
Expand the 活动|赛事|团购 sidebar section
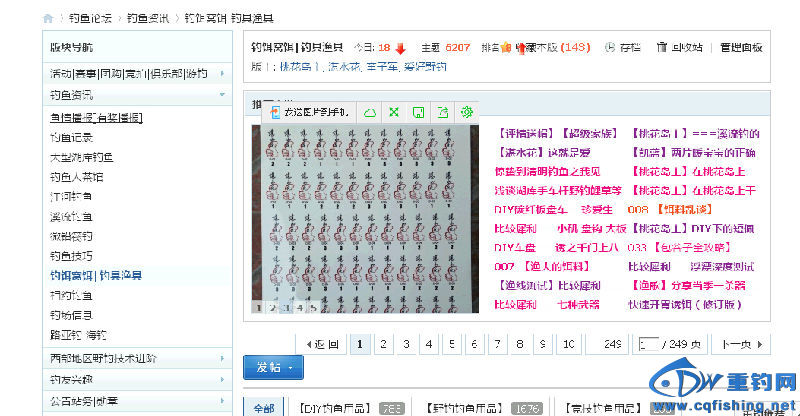coord(222,74)
